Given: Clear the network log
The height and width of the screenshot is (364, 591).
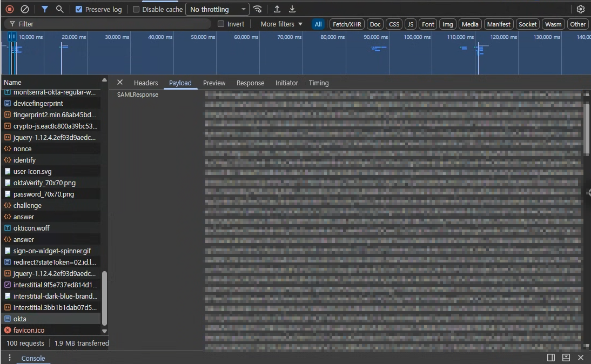Looking at the screenshot, I should pyautogui.click(x=24, y=9).
